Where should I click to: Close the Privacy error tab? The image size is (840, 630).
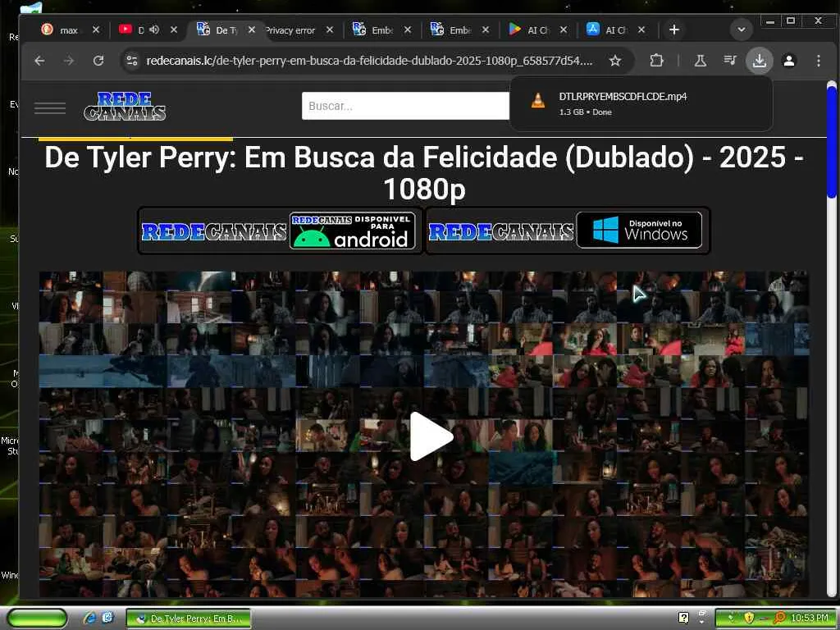coord(330,30)
